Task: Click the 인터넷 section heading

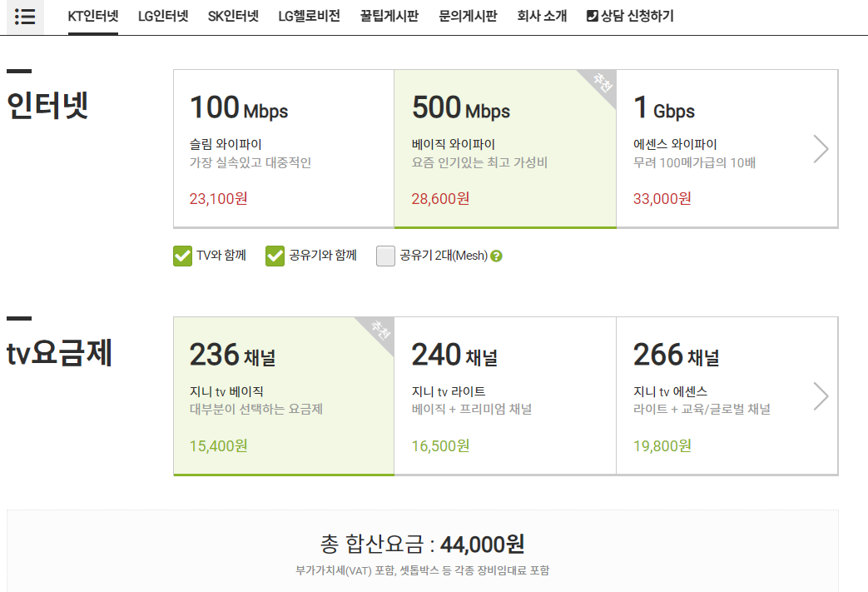Action: click(47, 105)
